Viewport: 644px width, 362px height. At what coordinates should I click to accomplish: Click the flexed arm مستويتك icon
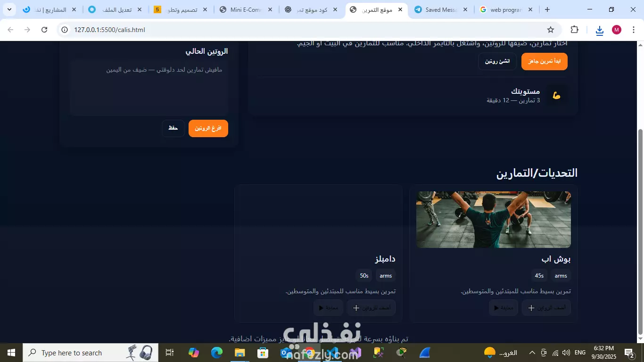coord(557,95)
